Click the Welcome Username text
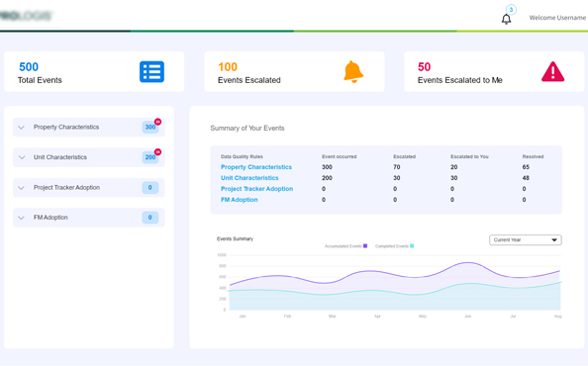 click(x=557, y=18)
